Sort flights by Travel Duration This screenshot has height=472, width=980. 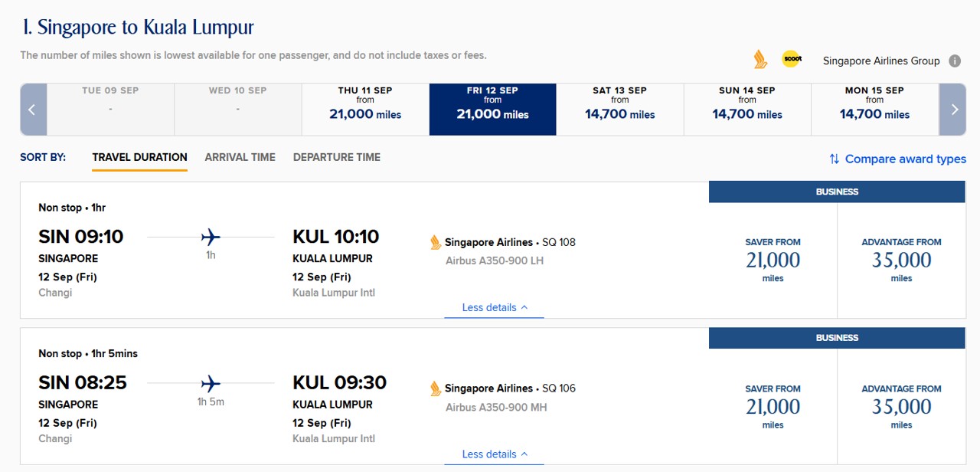pos(139,157)
